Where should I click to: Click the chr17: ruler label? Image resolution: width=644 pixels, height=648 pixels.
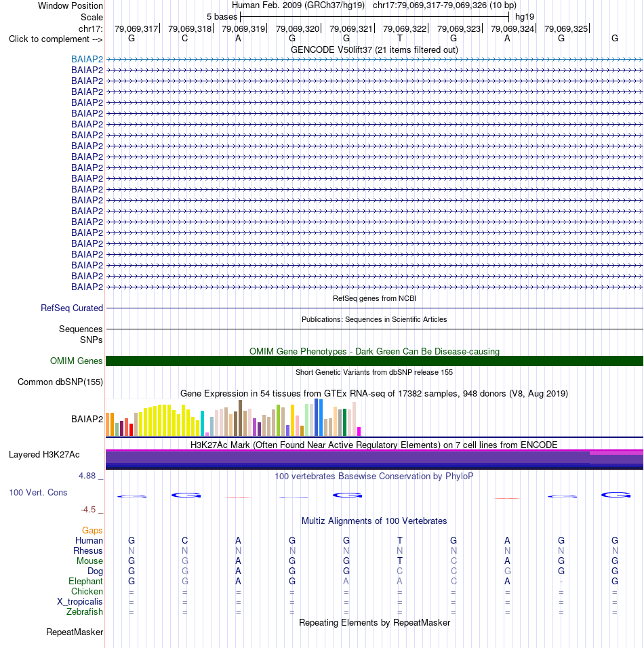[91, 29]
